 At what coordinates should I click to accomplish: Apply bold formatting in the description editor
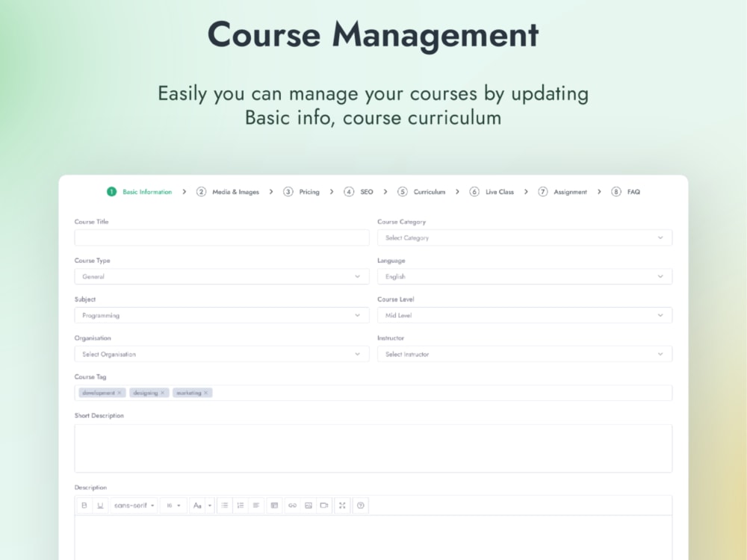(x=84, y=505)
